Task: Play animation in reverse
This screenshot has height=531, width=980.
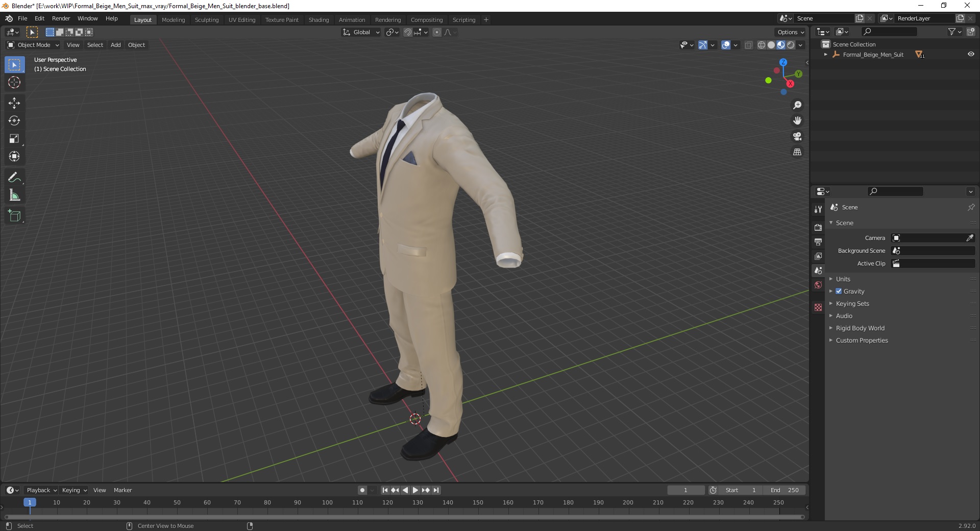Action: (x=405, y=490)
